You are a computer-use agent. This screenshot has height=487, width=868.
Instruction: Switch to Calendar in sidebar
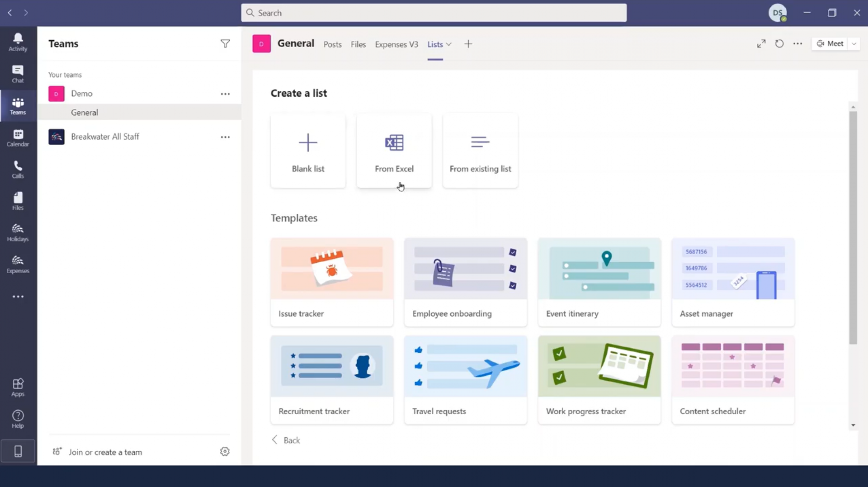pos(18,137)
